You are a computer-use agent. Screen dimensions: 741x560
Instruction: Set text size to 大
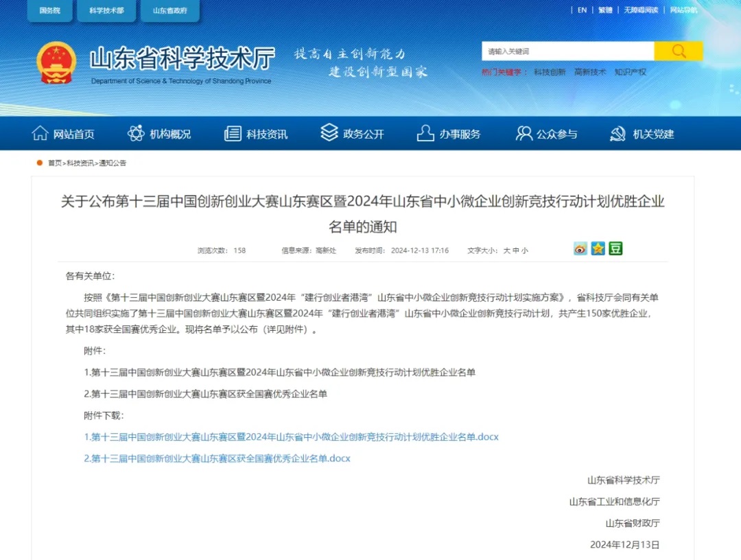[x=506, y=250]
